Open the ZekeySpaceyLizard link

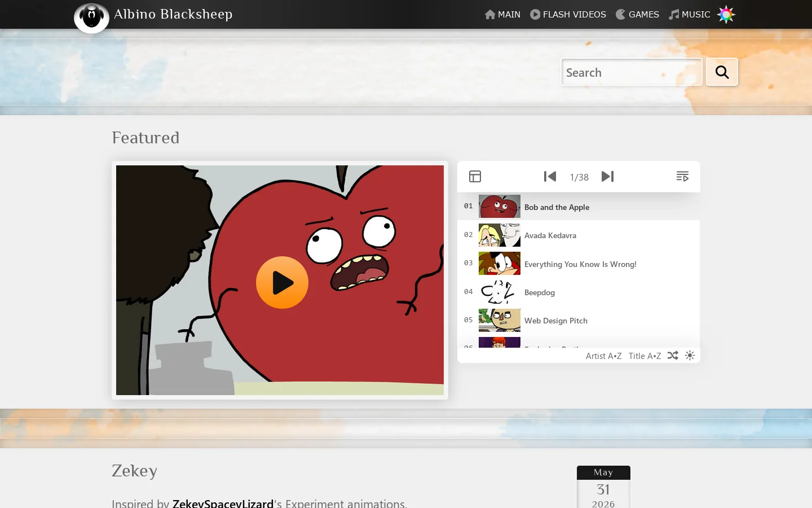coord(223,503)
